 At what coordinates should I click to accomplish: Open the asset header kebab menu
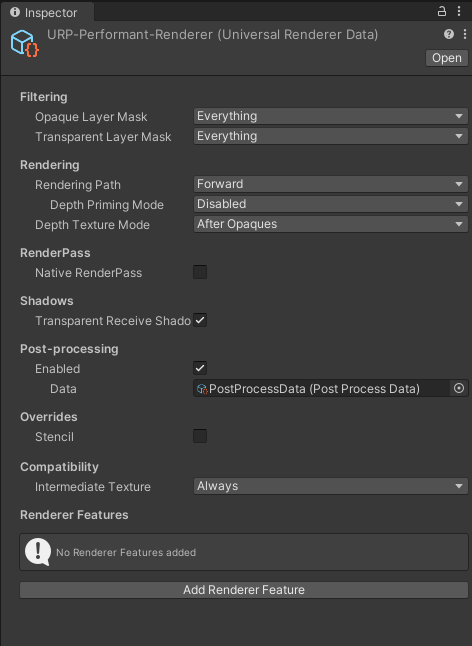click(x=465, y=34)
